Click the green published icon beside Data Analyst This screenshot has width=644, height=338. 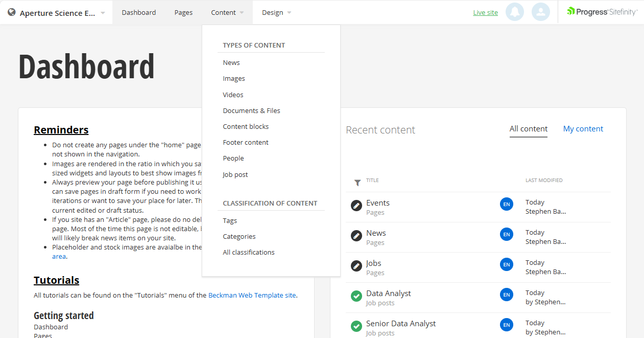[356, 296]
